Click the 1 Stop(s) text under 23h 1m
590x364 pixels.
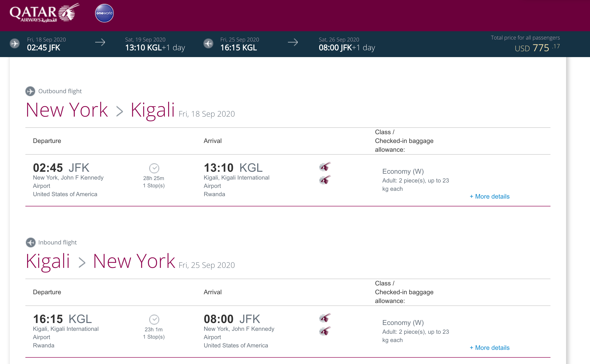(x=154, y=337)
